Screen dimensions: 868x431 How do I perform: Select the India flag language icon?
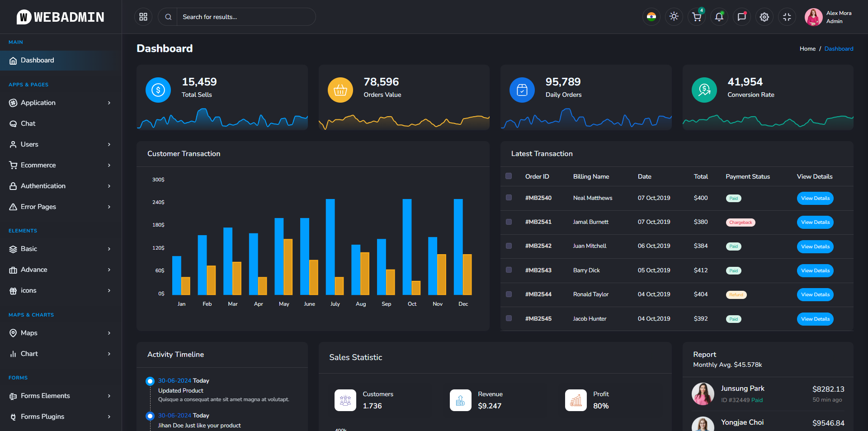pyautogui.click(x=651, y=17)
